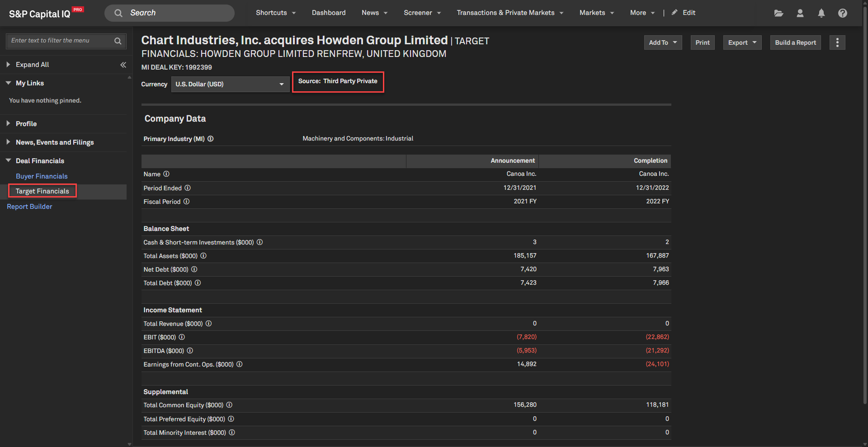Screen dimensions: 868x447
Task: Open the notifications bell icon
Action: click(821, 13)
